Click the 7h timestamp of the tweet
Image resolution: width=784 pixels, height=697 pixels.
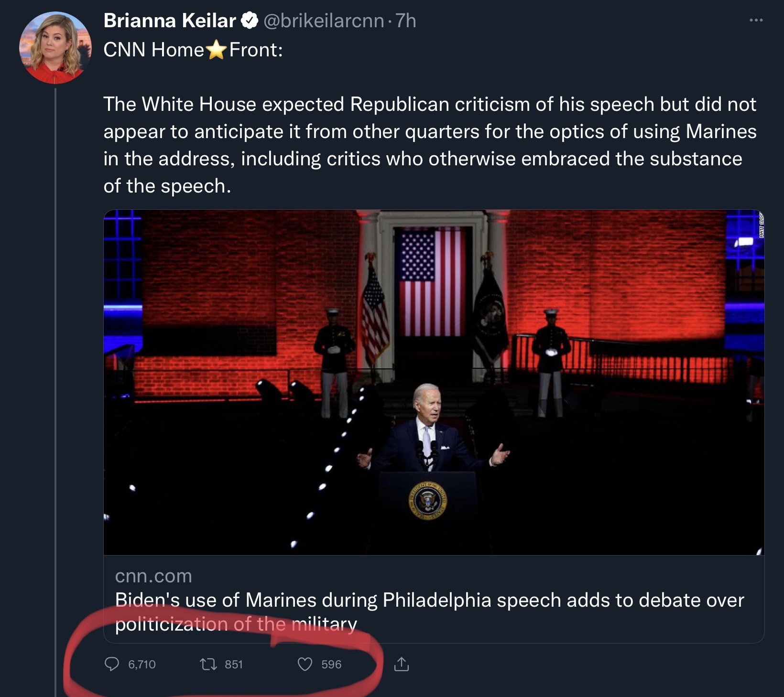(x=406, y=21)
